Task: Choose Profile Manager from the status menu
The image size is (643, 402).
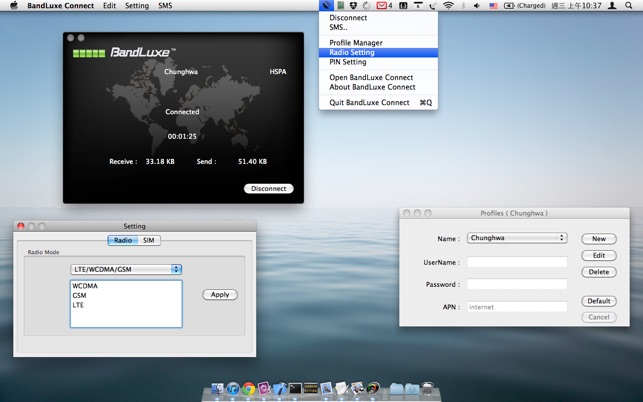Action: pos(378,43)
